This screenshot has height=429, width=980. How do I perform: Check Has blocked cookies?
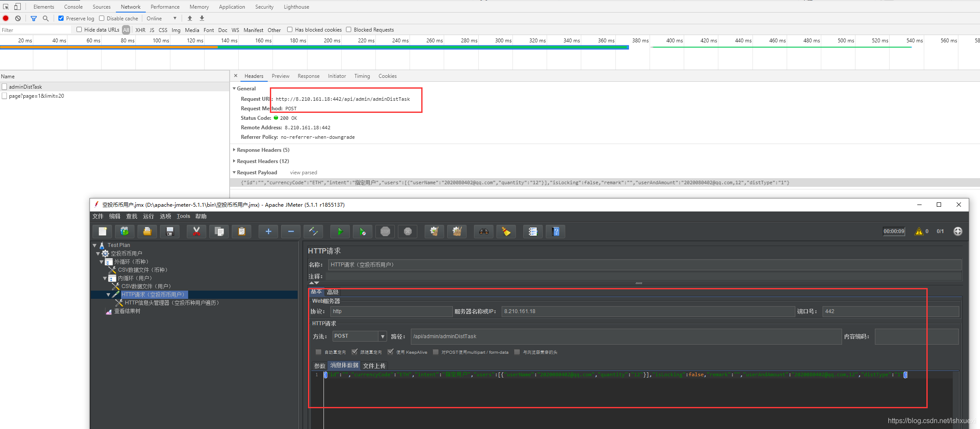click(x=290, y=29)
